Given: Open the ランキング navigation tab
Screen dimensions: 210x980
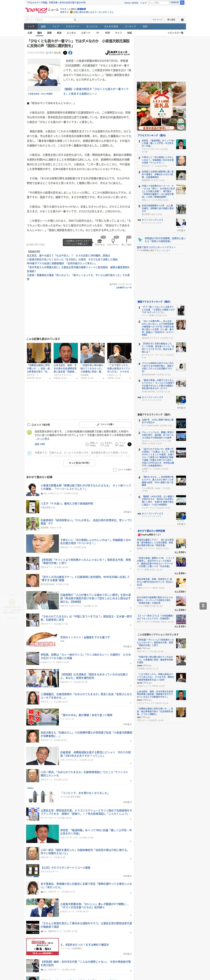Looking at the screenshot, I should [130, 27].
